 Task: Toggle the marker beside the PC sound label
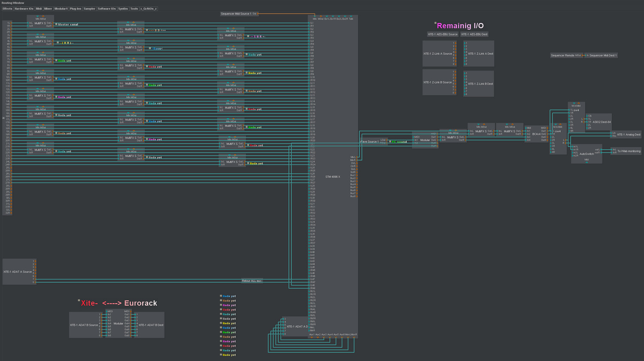click(x=390, y=141)
